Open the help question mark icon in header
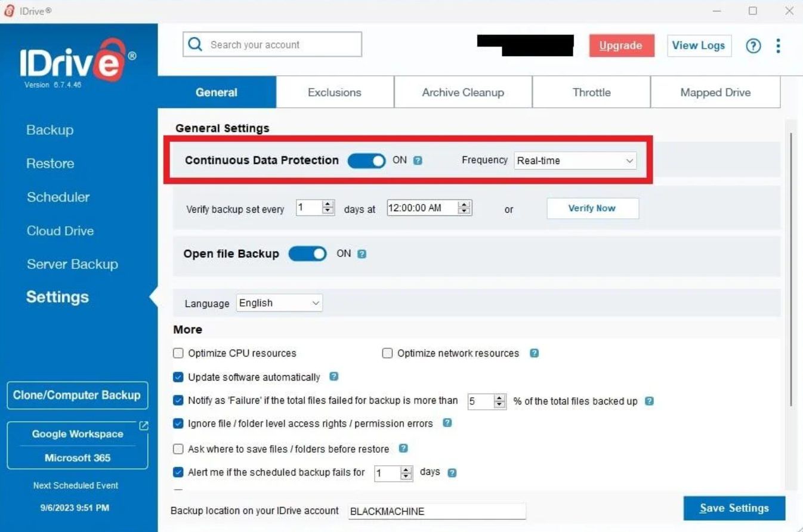This screenshot has height=532, width=803. (753, 46)
